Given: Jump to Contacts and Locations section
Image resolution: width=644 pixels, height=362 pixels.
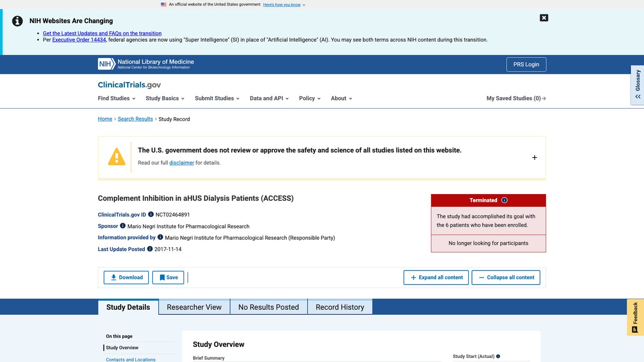Looking at the screenshot, I should coord(131,359).
